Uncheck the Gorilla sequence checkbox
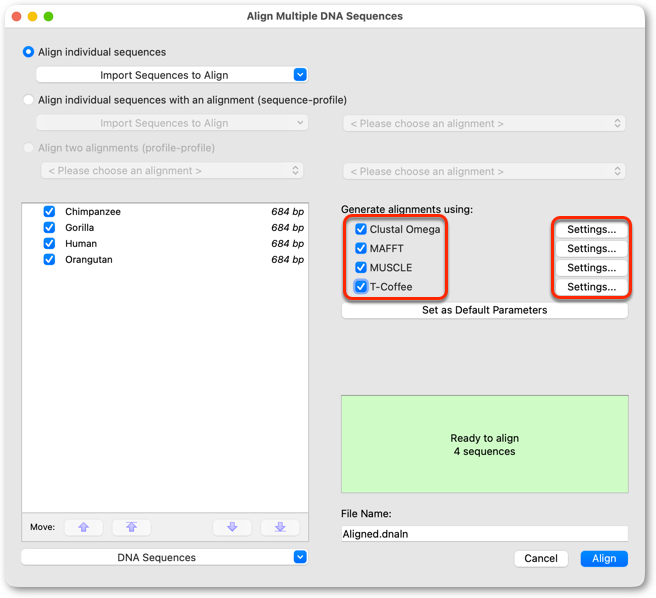Screen dimensions: 656x598 coord(49,227)
